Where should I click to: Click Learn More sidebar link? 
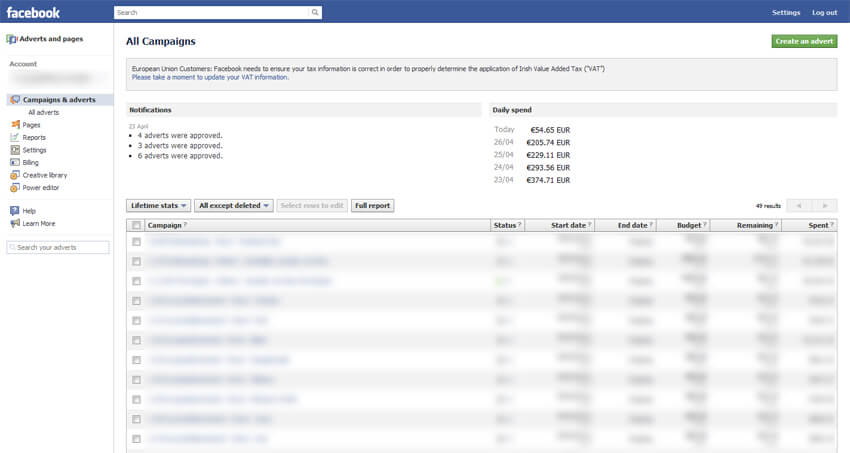click(38, 223)
